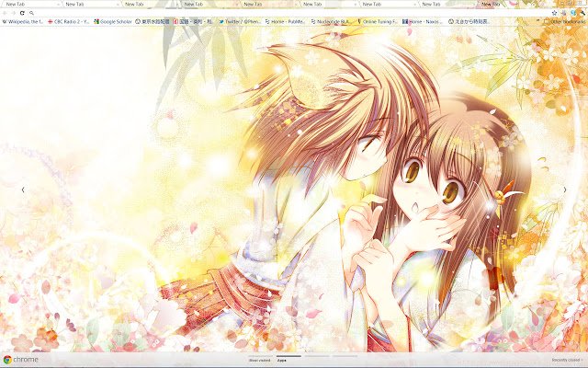588x368 pixels.
Task: Show previous page with left chevron
Action: coord(23,190)
